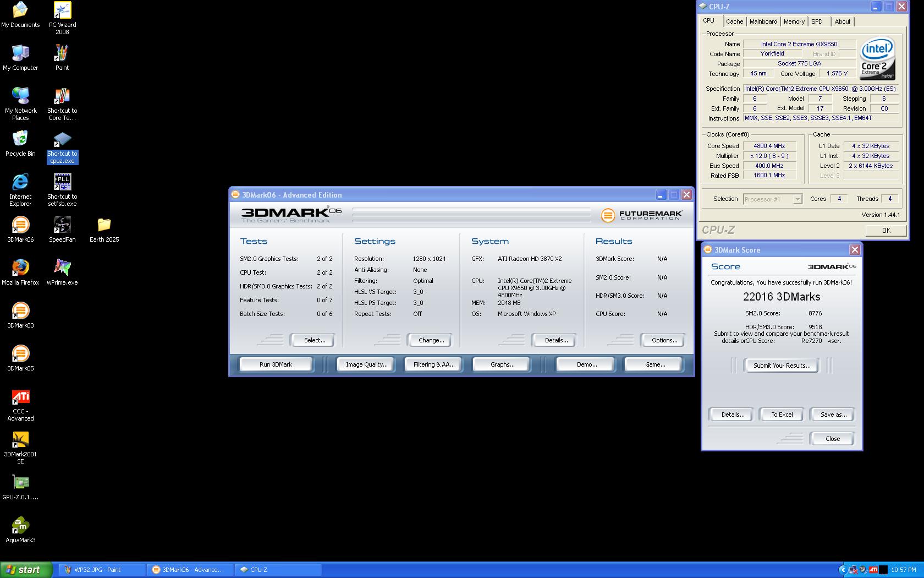Viewport: 924px width, 578px height.
Task: Launch wPrime.exe desktop icon
Action: tap(62, 272)
